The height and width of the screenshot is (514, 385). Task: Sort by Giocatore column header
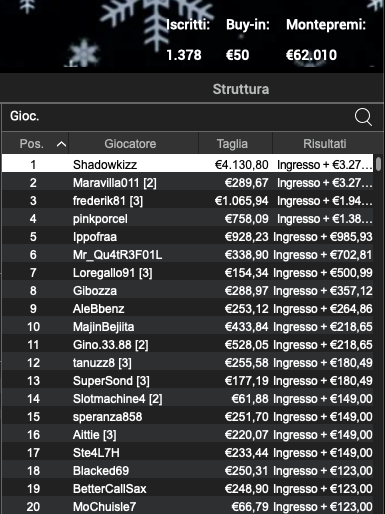(x=130, y=144)
